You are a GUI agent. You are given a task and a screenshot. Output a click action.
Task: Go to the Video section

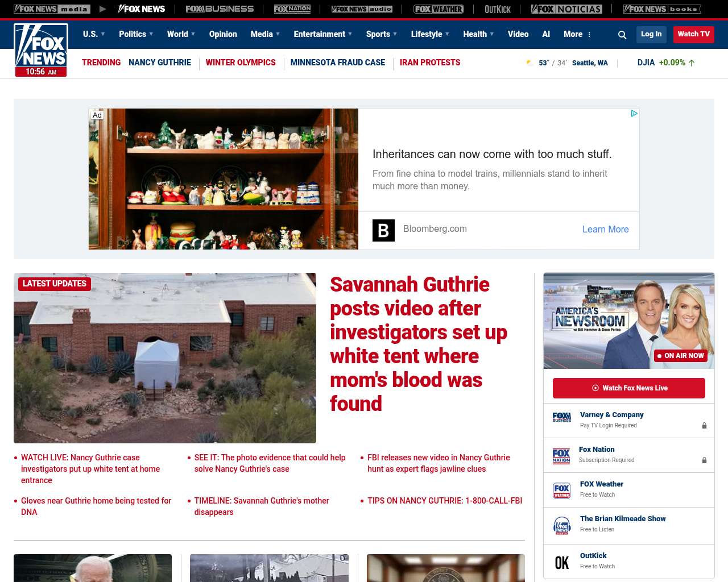tap(518, 34)
